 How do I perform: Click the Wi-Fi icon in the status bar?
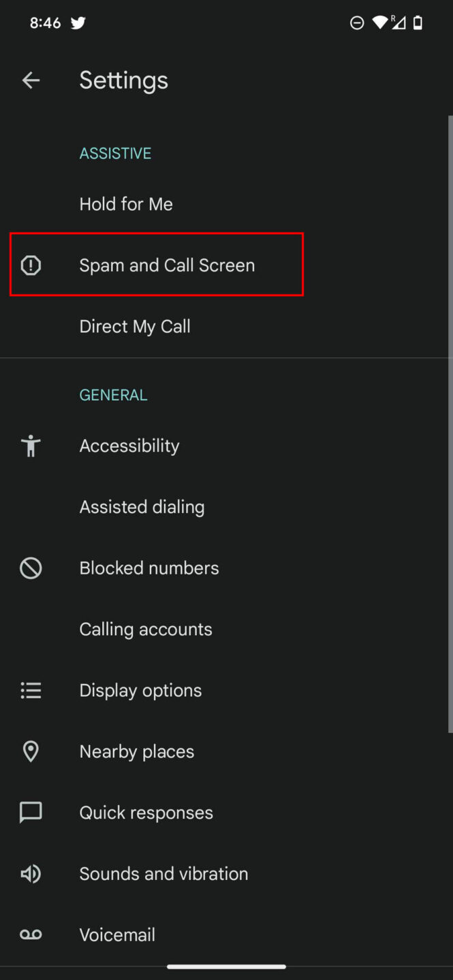tap(379, 22)
